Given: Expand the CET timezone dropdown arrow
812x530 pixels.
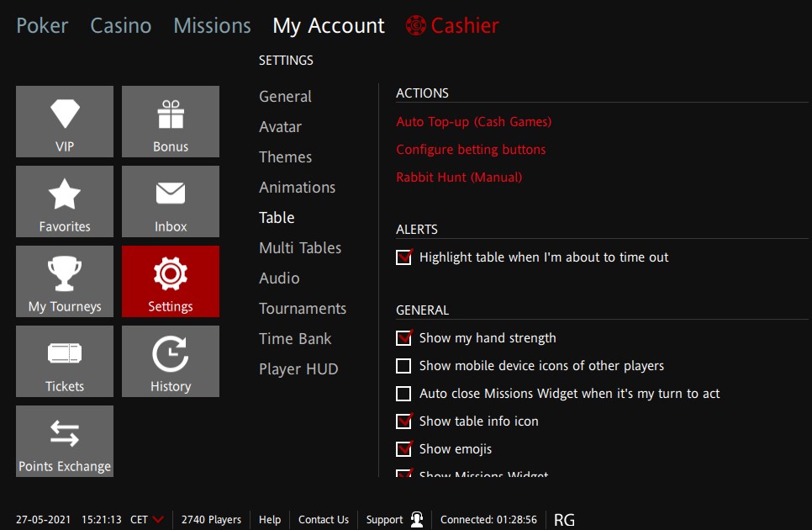Looking at the screenshot, I should 159,519.
